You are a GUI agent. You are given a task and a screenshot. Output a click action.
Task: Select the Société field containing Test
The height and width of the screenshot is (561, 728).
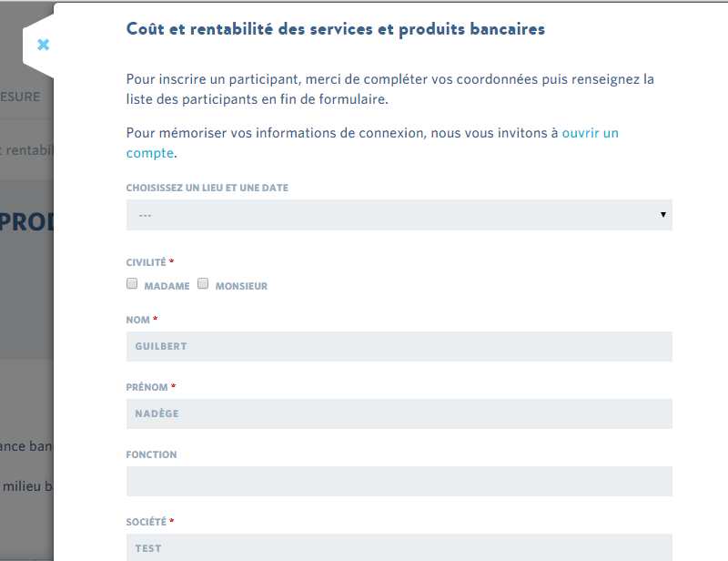[399, 547]
